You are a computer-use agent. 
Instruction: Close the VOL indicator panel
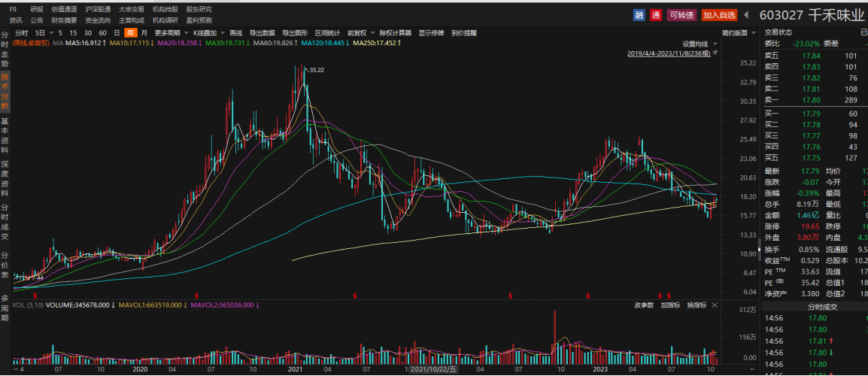click(715, 305)
